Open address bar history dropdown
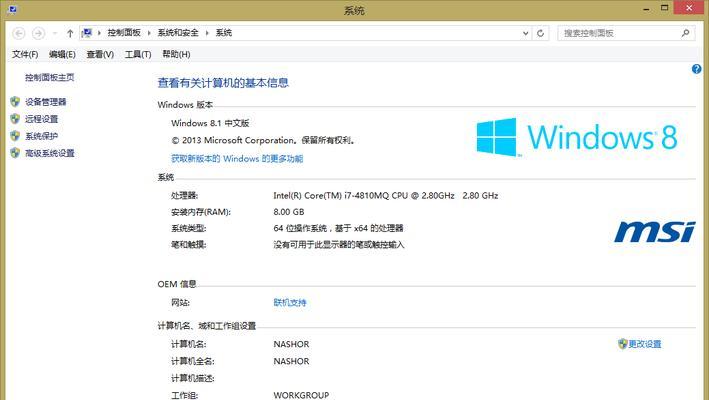 (x=525, y=33)
